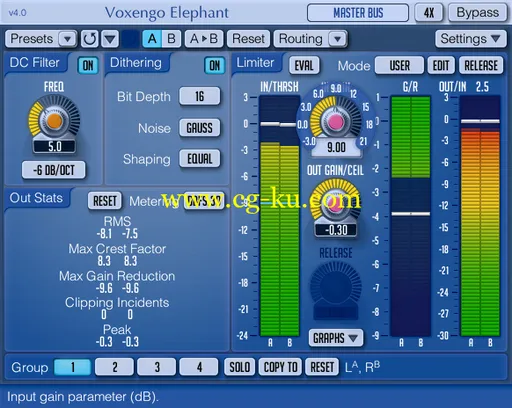
Task: Select state B
Action: coord(171,39)
